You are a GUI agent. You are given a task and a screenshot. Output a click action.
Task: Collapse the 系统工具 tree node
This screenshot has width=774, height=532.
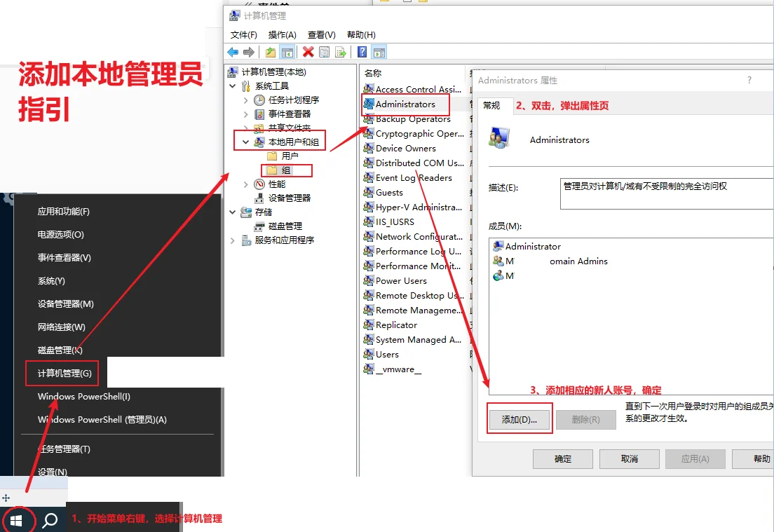coord(232,85)
